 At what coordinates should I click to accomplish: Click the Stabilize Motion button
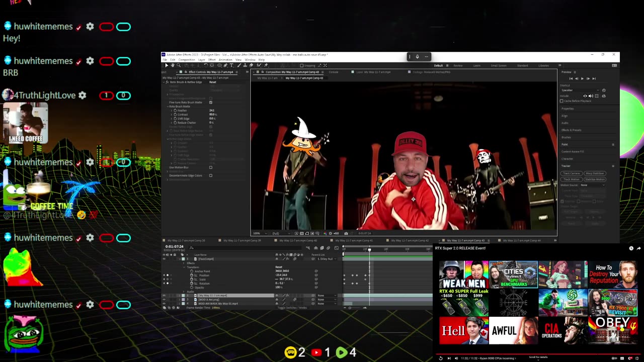pos(595,179)
